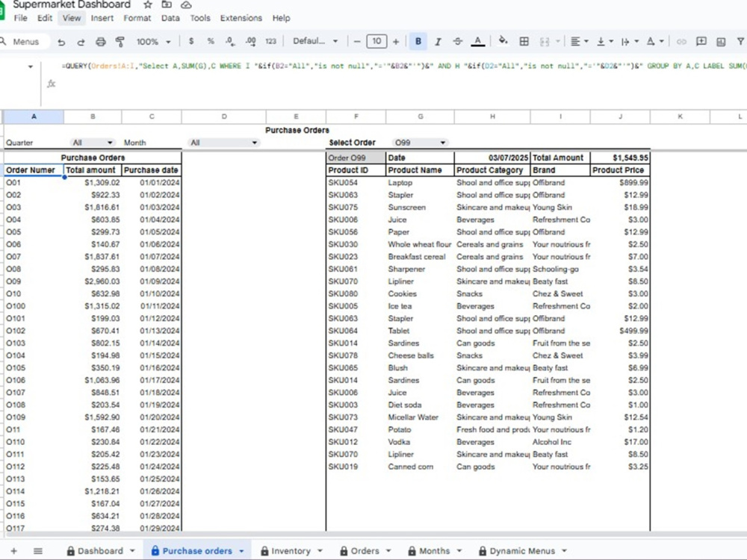The width and height of the screenshot is (747, 560).
Task: Select the Paint format tool
Action: click(x=119, y=41)
